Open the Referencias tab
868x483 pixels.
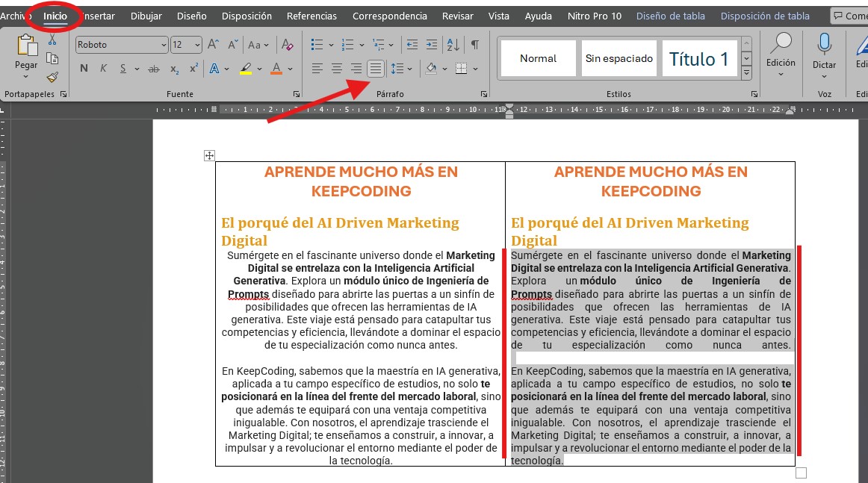pos(311,16)
